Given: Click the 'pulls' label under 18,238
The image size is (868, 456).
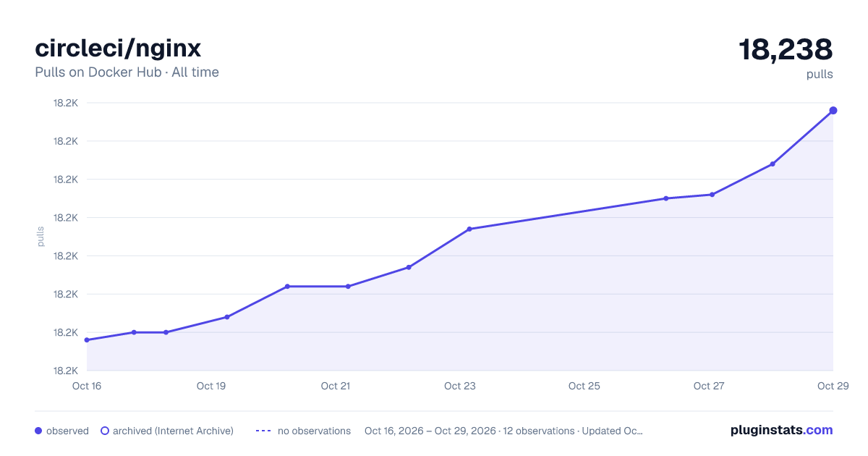Looking at the screenshot, I should click(x=820, y=74).
